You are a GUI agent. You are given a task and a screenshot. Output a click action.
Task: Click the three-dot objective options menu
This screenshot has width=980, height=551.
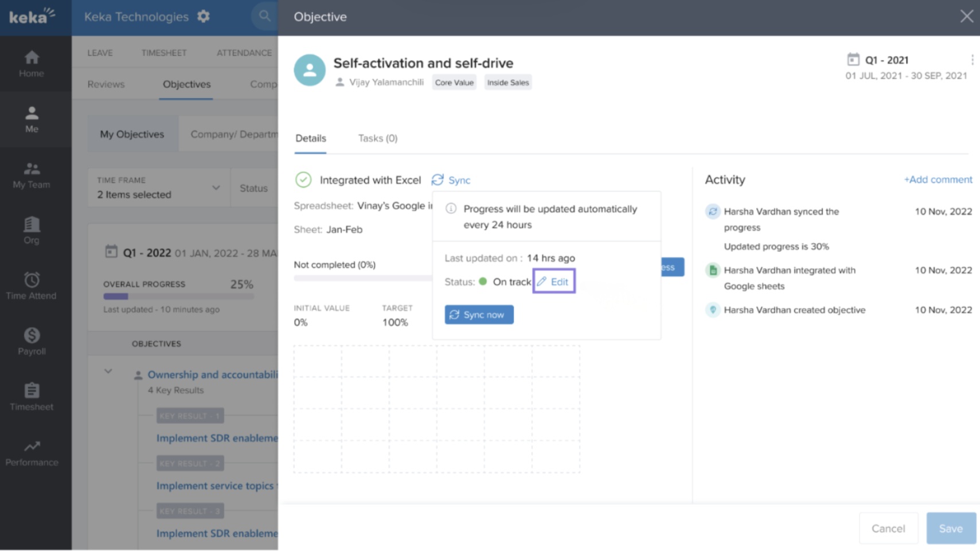coord(972,60)
